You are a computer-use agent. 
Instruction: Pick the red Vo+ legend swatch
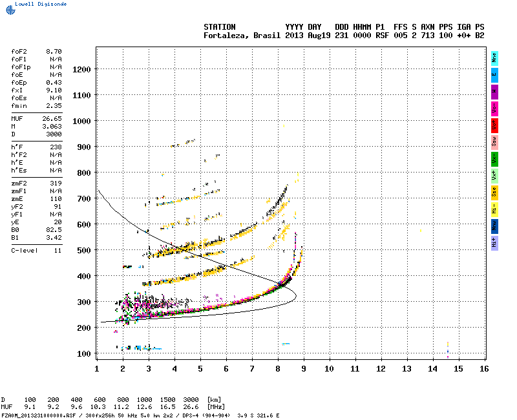(494, 125)
